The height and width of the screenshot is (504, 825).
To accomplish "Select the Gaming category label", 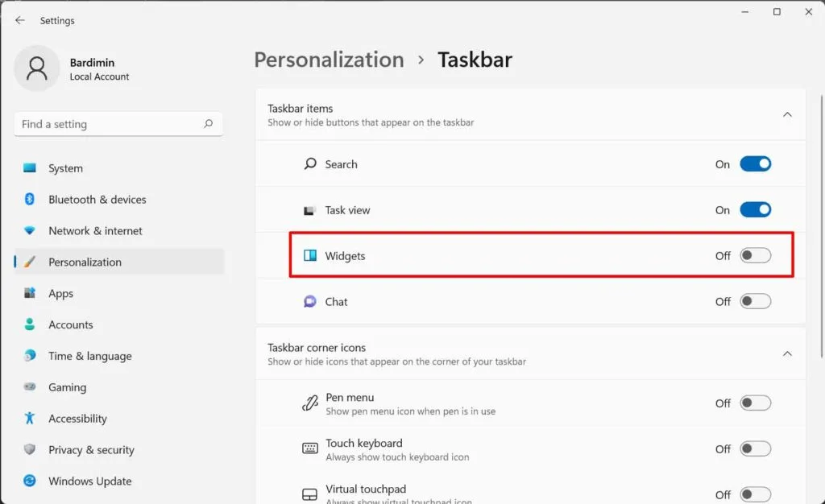I will coord(68,387).
